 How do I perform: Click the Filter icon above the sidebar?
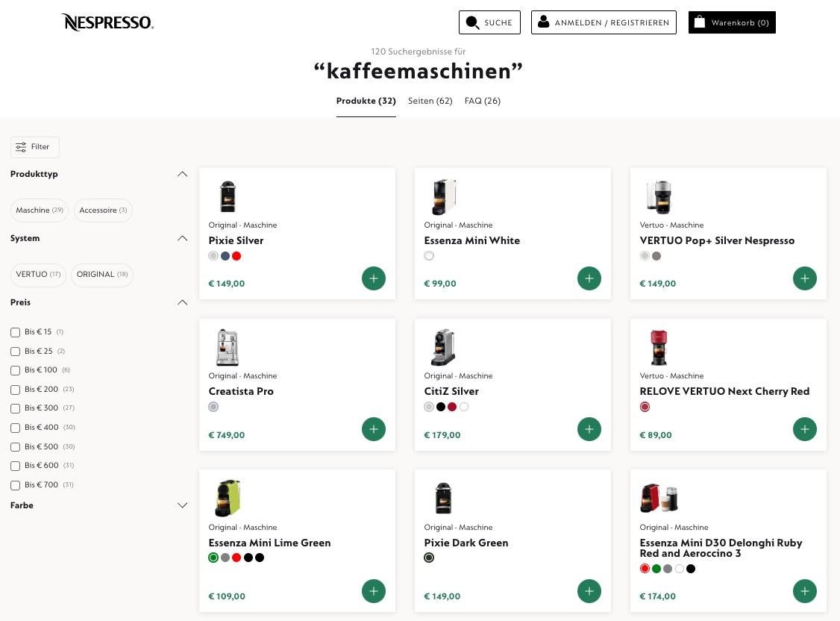point(22,147)
